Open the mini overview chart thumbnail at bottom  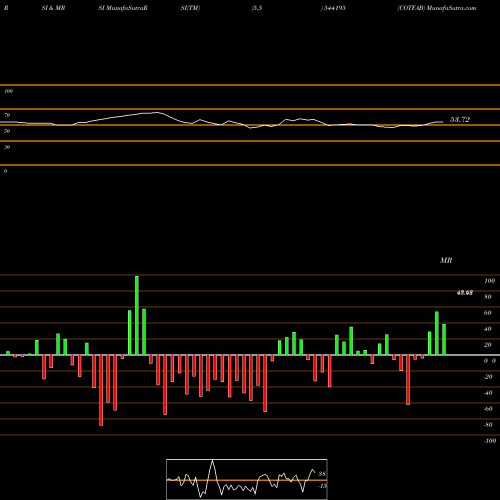247,479
